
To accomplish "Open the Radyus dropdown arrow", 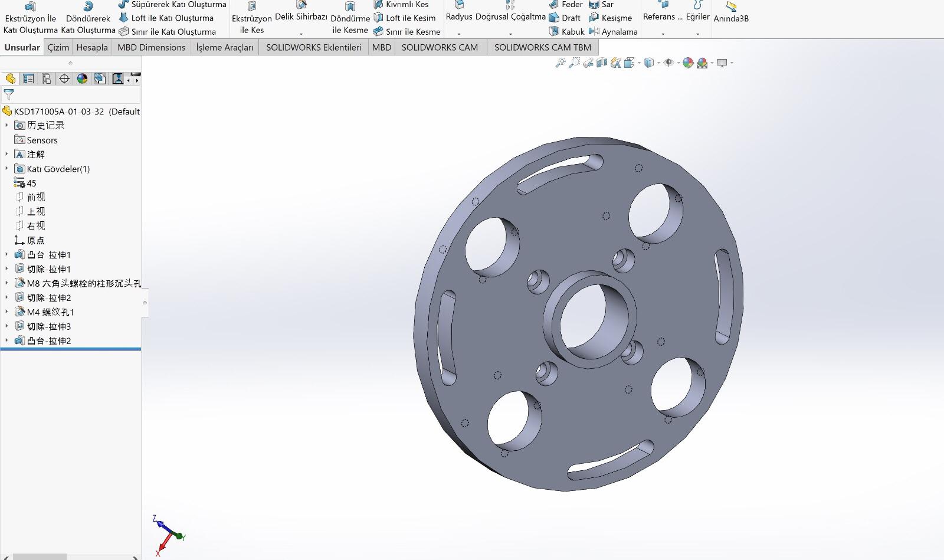I will click(x=459, y=34).
